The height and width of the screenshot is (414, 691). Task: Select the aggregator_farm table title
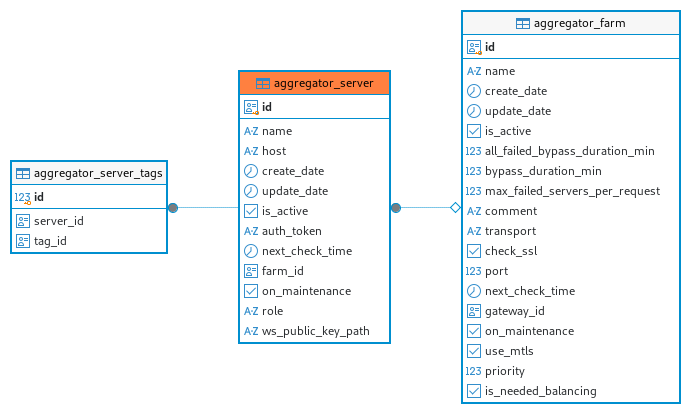(580, 23)
